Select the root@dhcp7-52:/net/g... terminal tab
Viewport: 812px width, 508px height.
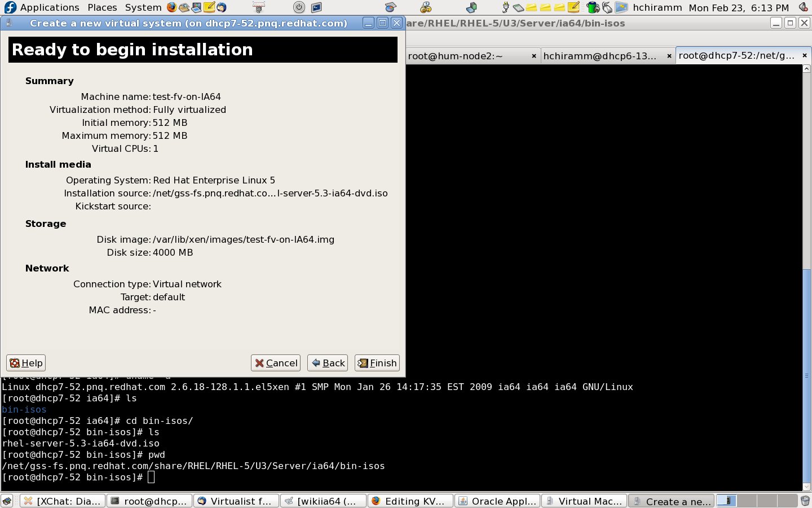736,55
